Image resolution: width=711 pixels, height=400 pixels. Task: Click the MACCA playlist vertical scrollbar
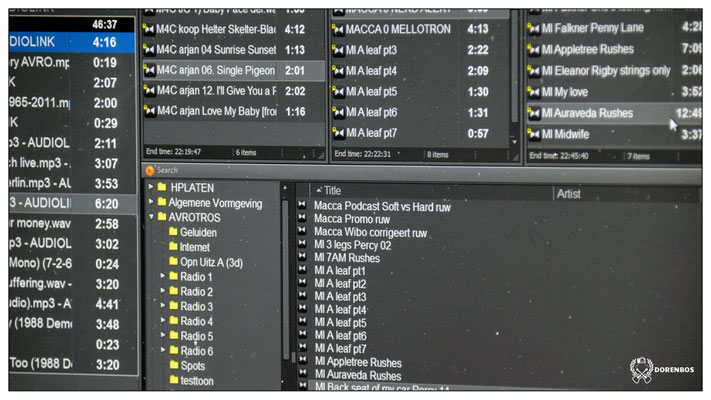(515, 68)
